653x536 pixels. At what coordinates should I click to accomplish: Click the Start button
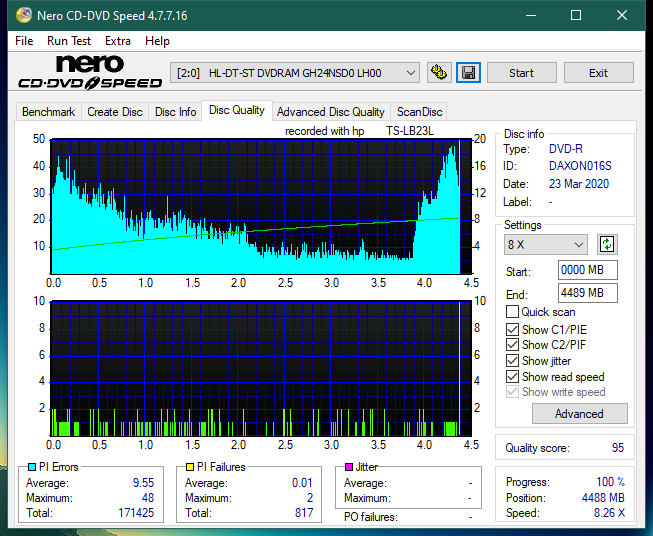pos(521,73)
